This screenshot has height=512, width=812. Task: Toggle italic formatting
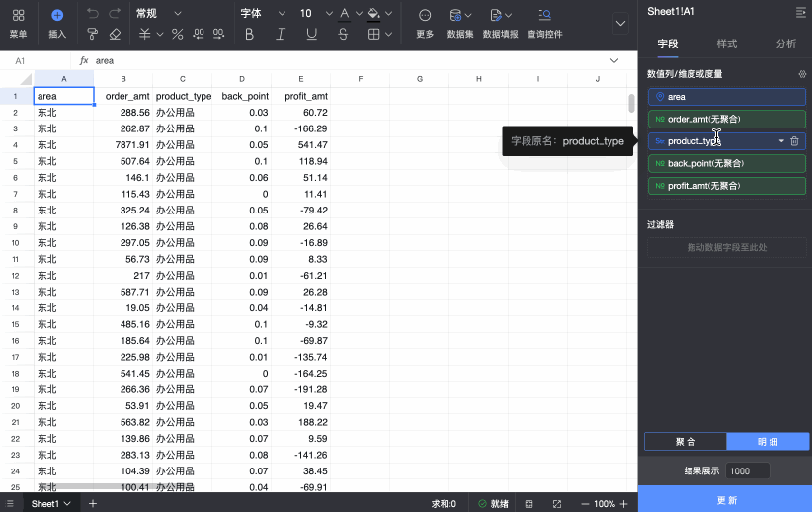281,34
